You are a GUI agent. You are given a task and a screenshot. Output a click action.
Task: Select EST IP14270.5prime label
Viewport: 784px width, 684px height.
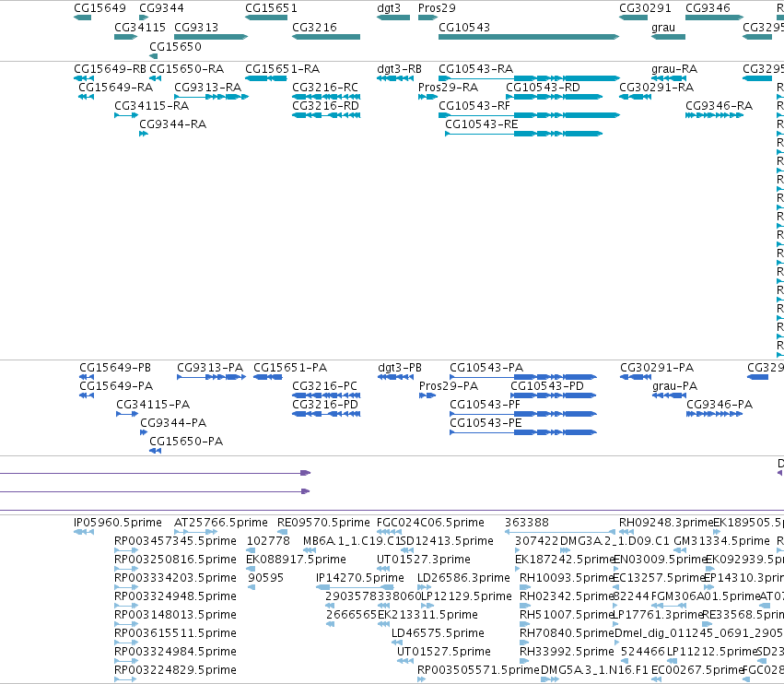point(359,578)
